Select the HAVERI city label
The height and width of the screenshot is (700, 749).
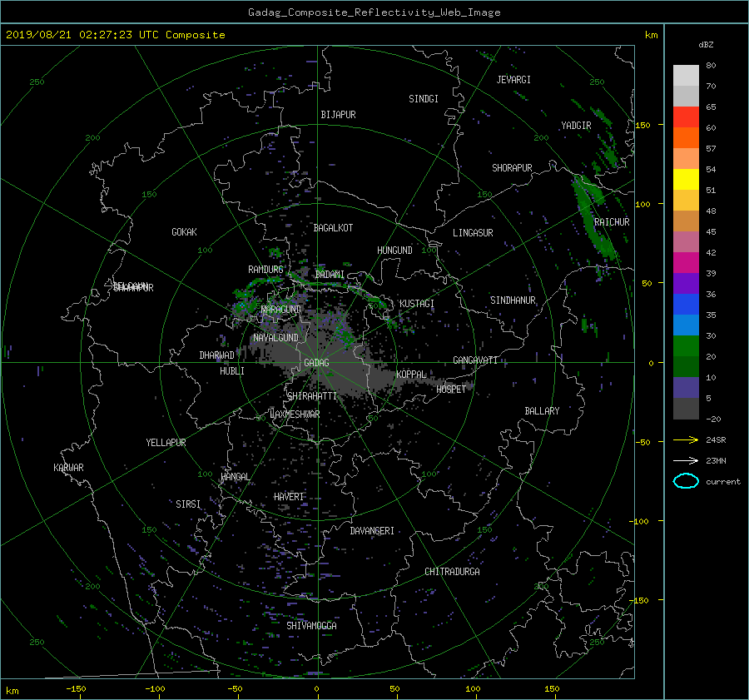pyautogui.click(x=289, y=497)
